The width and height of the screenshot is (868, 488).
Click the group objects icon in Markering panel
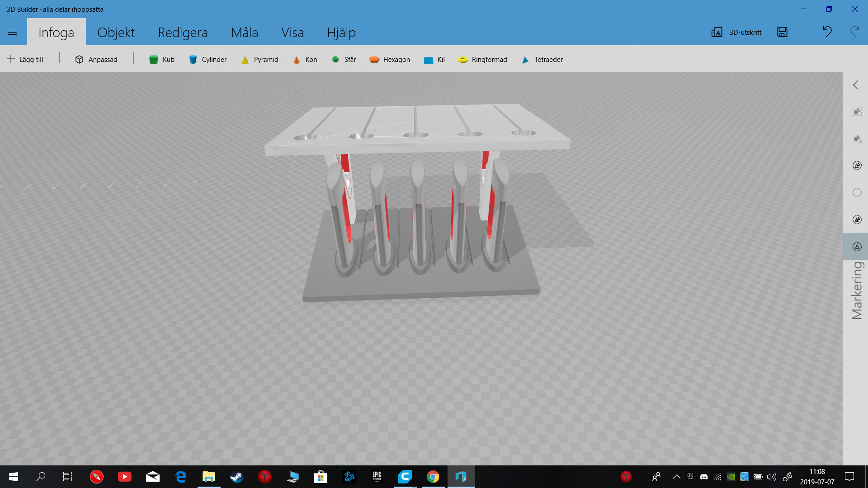pyautogui.click(x=857, y=111)
